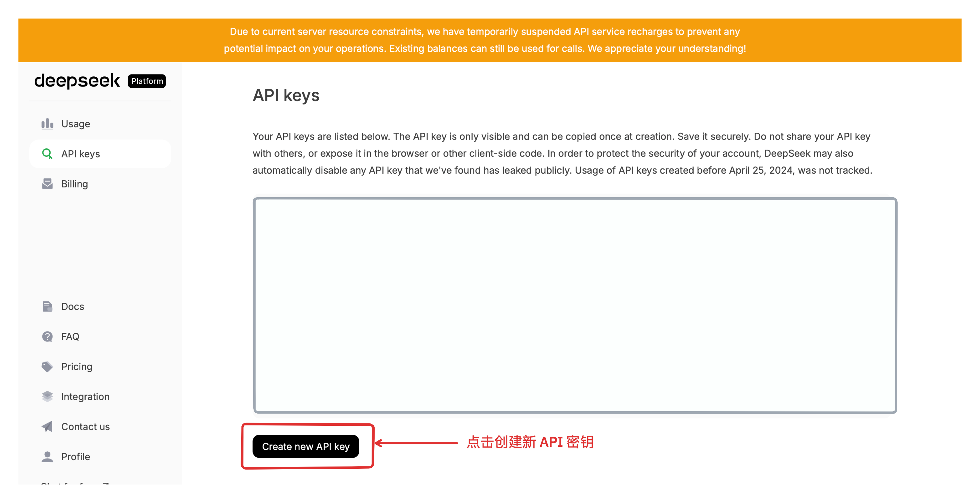Open the Docs link
980x503 pixels.
[100, 307]
